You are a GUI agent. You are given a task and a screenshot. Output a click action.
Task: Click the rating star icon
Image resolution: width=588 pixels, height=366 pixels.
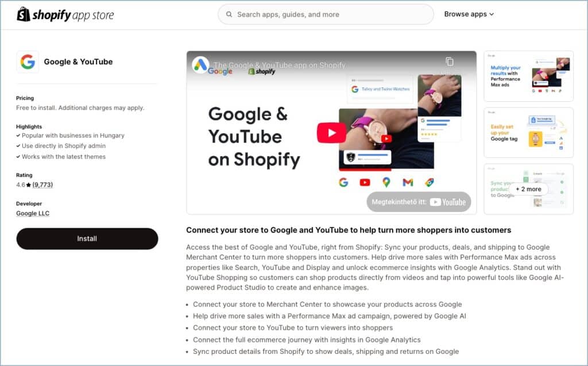coord(29,184)
